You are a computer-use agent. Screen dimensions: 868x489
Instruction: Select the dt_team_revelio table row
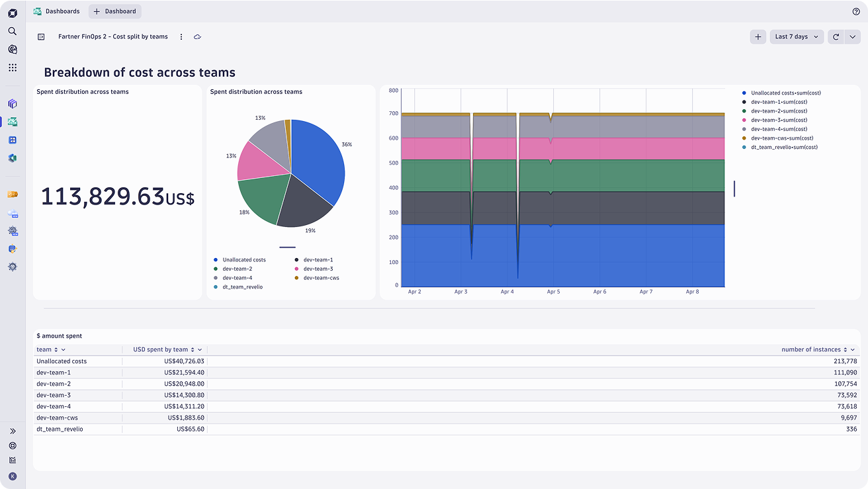447,429
